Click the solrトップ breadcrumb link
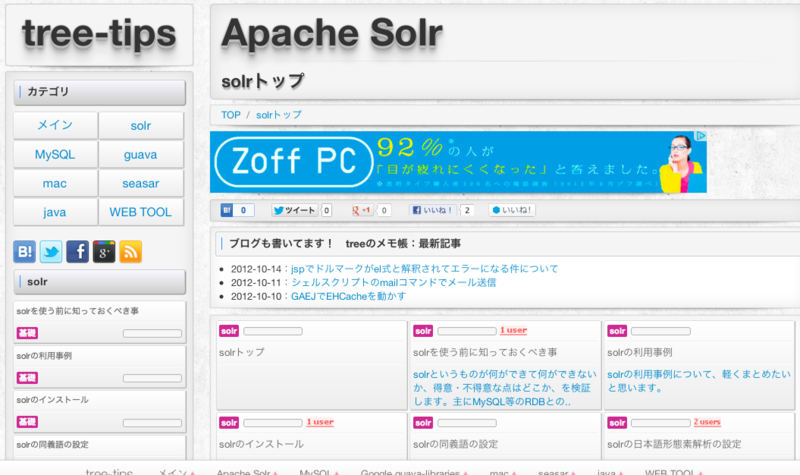Viewport: 800px width, 475px height. [x=279, y=115]
